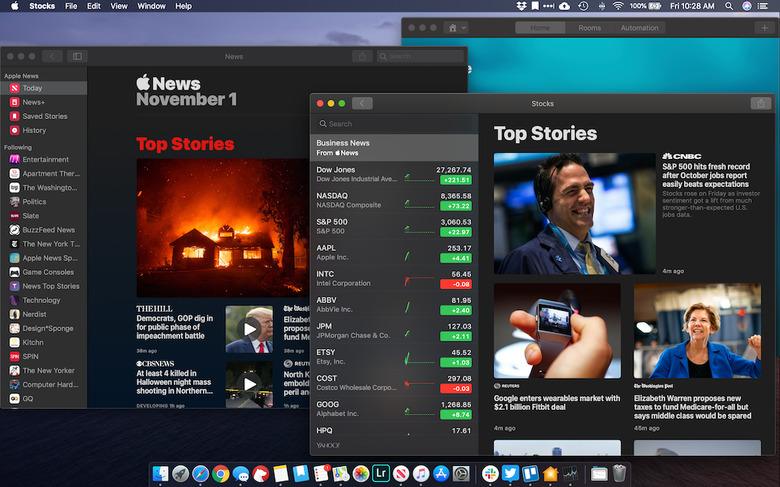Select the ABBV AbbVie Inc. row
This screenshot has width=780, height=487.
coord(394,304)
